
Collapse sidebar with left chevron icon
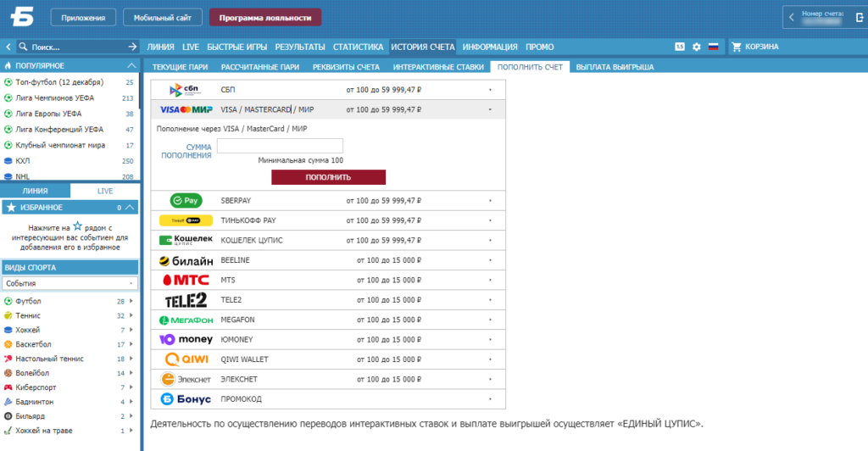pos(8,47)
